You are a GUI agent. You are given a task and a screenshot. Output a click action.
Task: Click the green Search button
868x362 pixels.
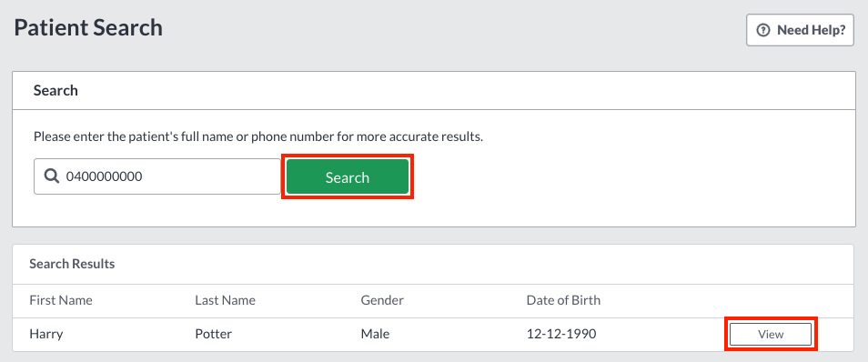click(347, 177)
